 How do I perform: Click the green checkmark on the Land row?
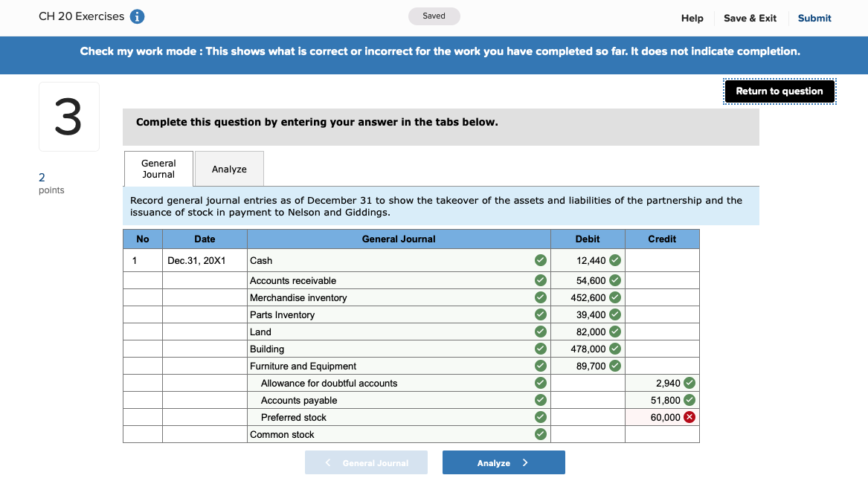(540, 332)
